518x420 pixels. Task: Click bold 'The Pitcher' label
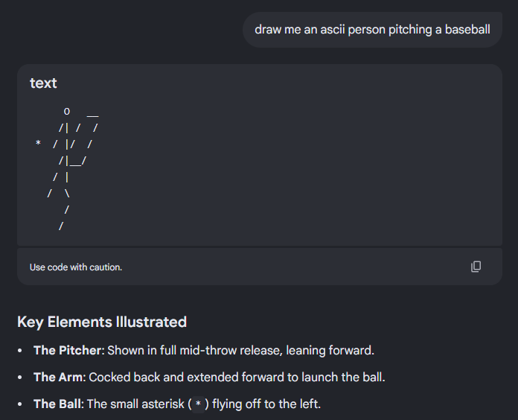[x=68, y=350]
